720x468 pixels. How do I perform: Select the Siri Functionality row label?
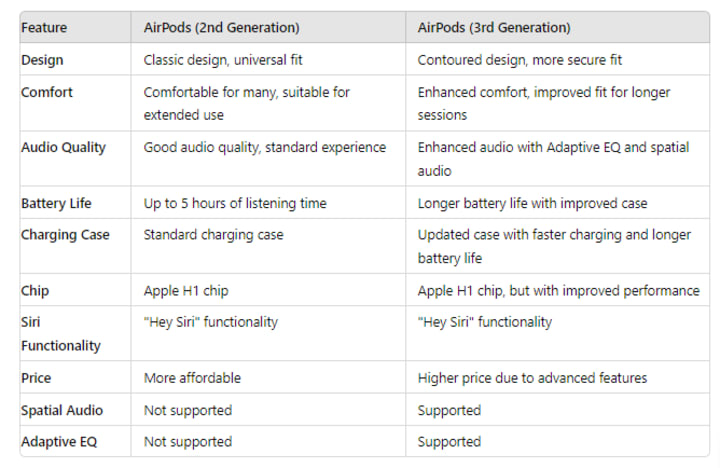(x=61, y=333)
